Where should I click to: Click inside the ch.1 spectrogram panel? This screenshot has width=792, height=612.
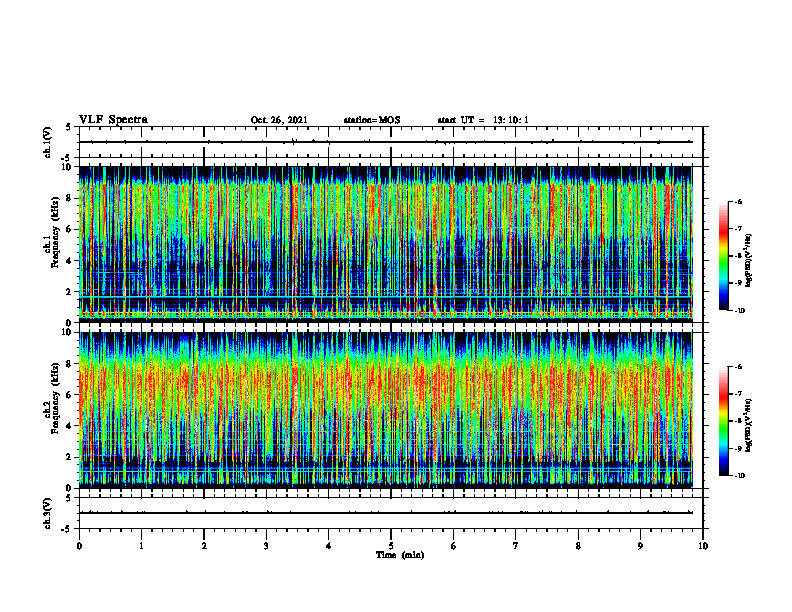click(x=385, y=244)
